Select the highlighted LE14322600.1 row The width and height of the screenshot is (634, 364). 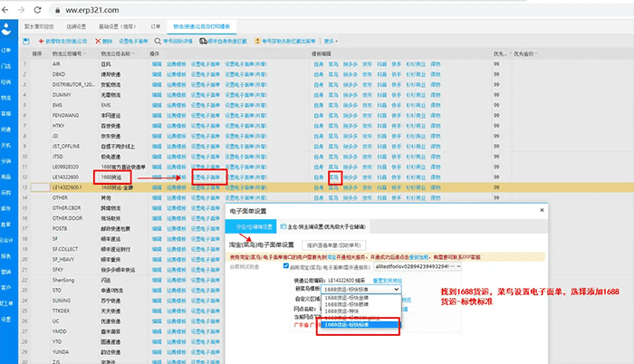pos(326,187)
